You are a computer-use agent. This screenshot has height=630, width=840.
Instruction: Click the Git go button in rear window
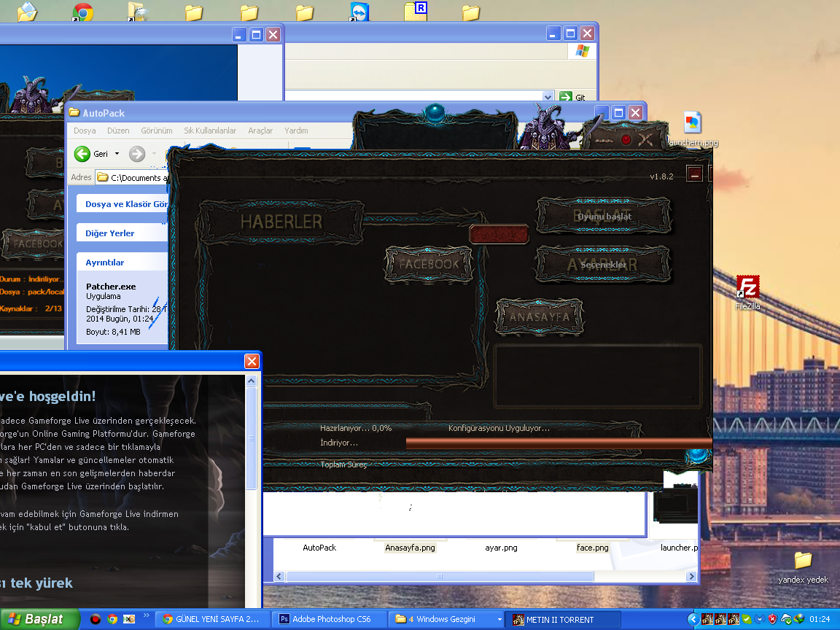click(572, 96)
